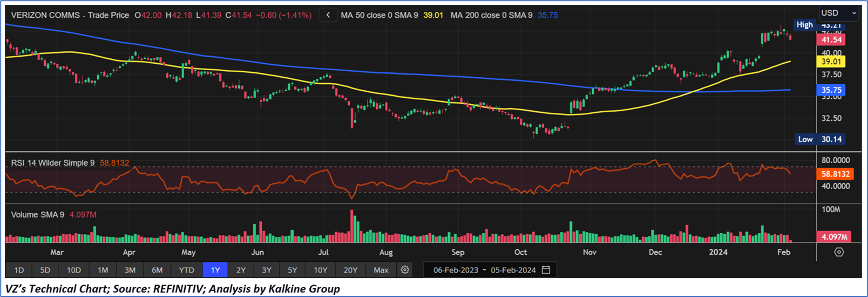
Task: Select the YTD time range
Action: pos(186,270)
